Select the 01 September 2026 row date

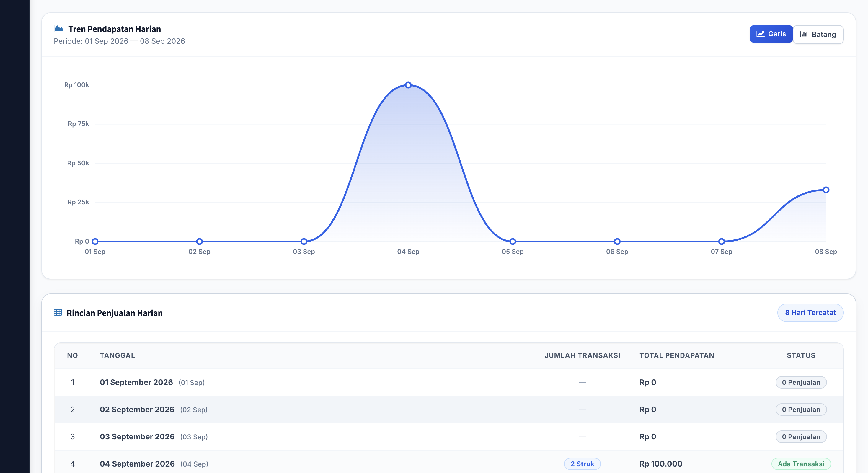pyautogui.click(x=136, y=382)
